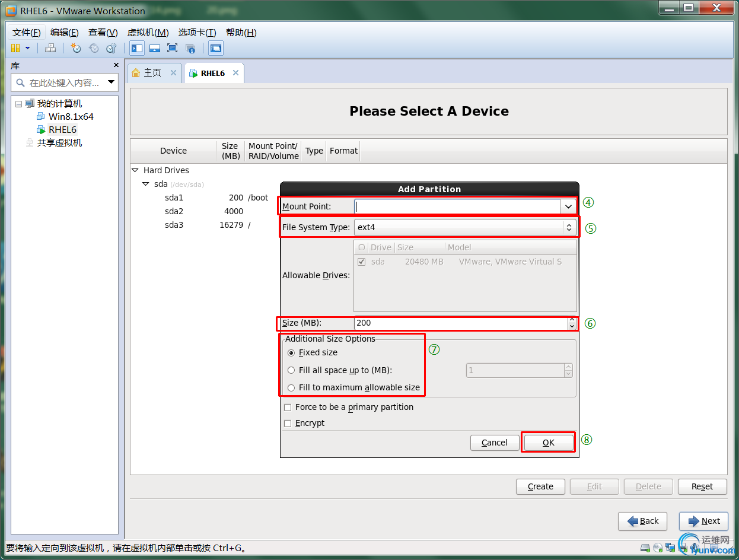Click the Device column header
Screen dimensions: 739x560
[173, 151]
